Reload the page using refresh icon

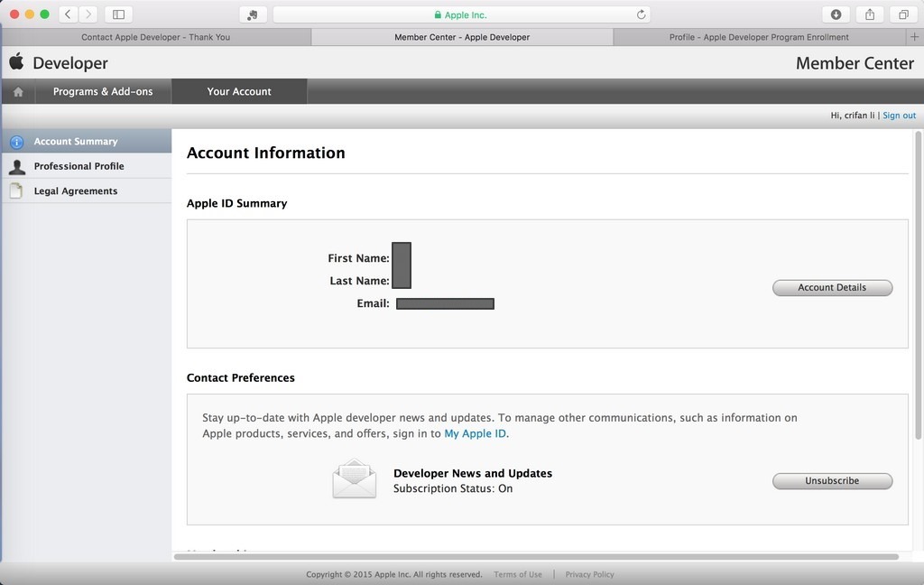click(x=642, y=14)
